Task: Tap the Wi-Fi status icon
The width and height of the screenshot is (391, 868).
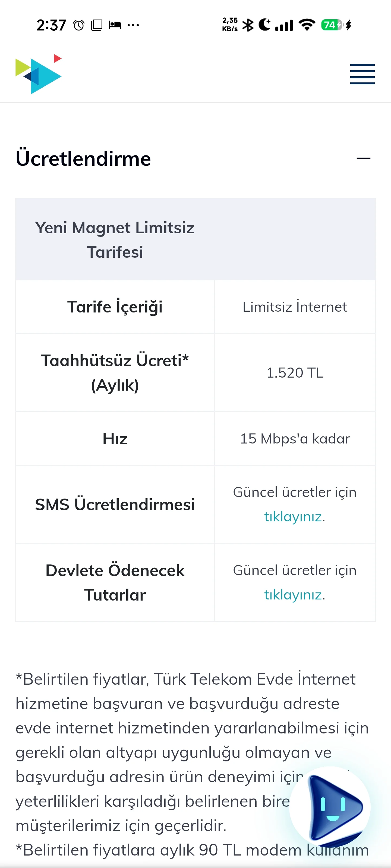Action: coord(307,25)
